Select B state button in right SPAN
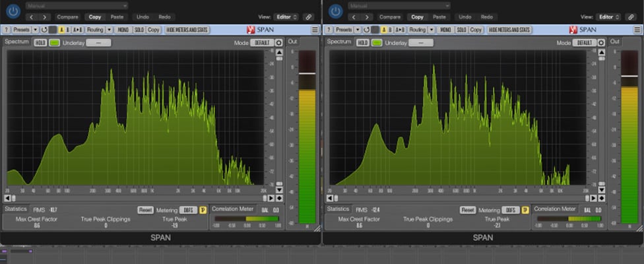 point(390,30)
